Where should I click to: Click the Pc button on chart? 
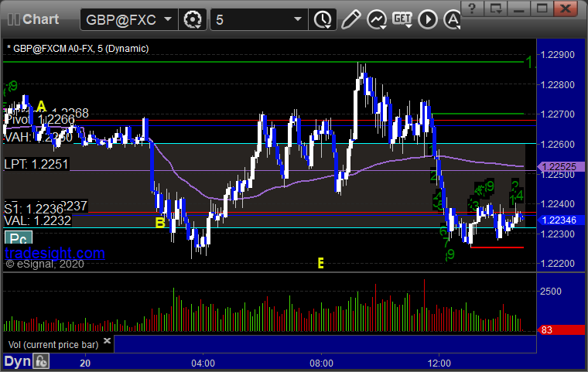click(19, 238)
